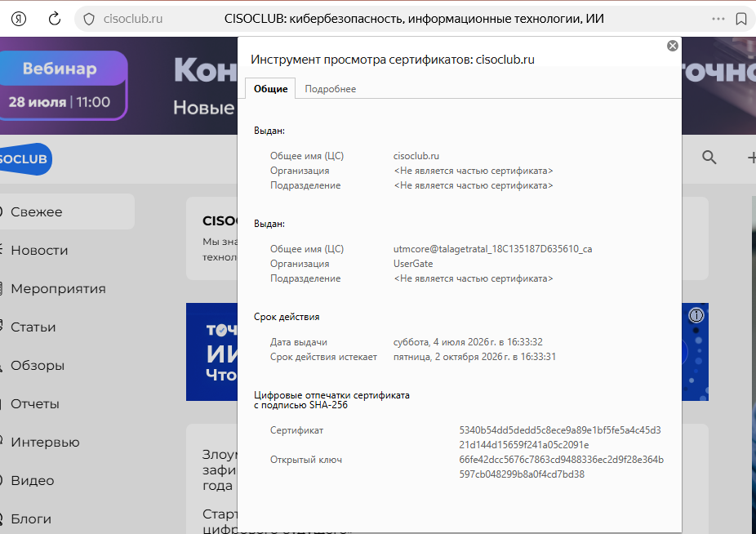
Task: Close the certificate viewer dialog
Action: pyautogui.click(x=672, y=46)
